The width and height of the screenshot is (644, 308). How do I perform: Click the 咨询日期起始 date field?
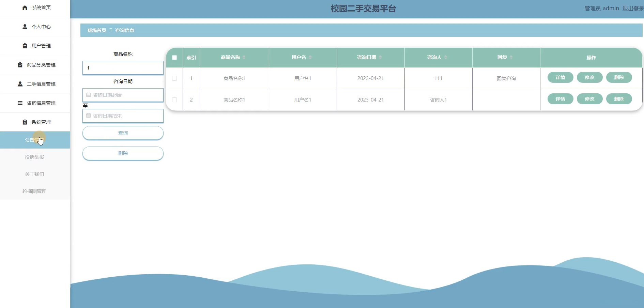click(123, 95)
